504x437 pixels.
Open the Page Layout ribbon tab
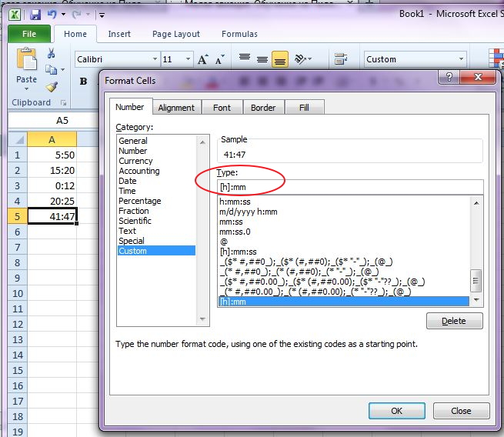(x=175, y=34)
